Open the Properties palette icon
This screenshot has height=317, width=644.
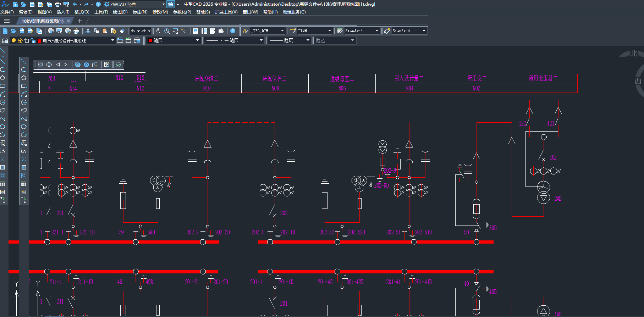[x=196, y=31]
